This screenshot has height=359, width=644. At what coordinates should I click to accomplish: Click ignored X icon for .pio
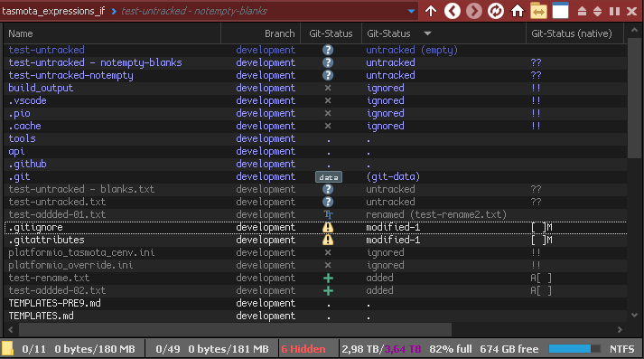(x=328, y=114)
